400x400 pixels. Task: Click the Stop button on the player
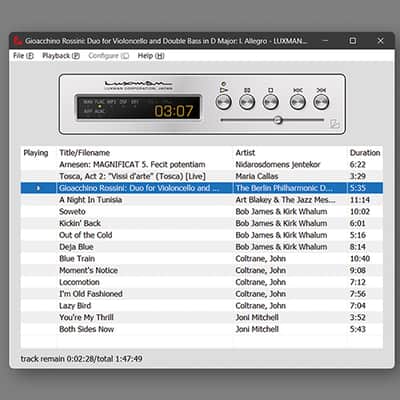pyautogui.click(x=270, y=102)
